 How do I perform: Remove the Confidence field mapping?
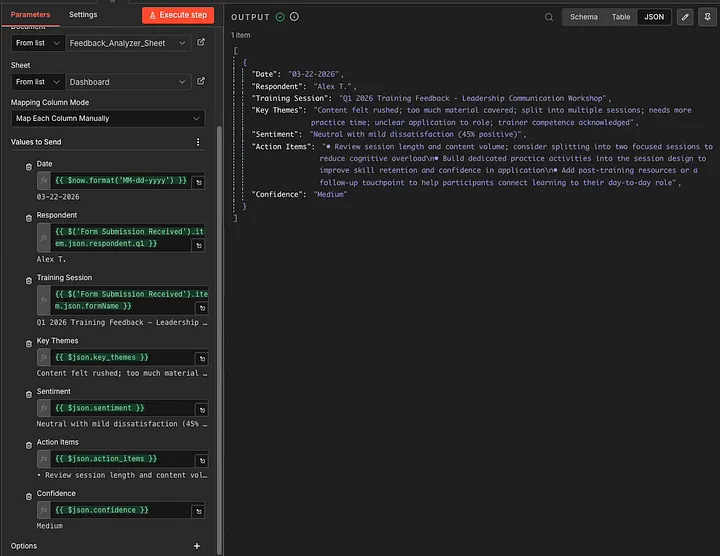[x=28, y=497]
